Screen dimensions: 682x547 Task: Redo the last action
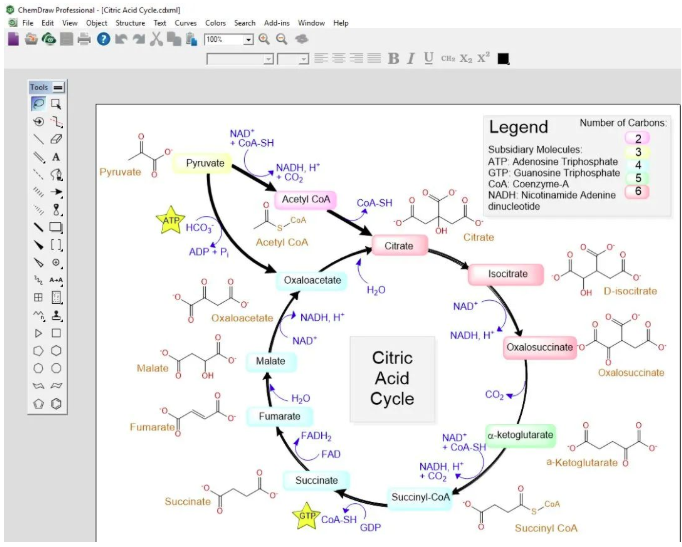139,39
